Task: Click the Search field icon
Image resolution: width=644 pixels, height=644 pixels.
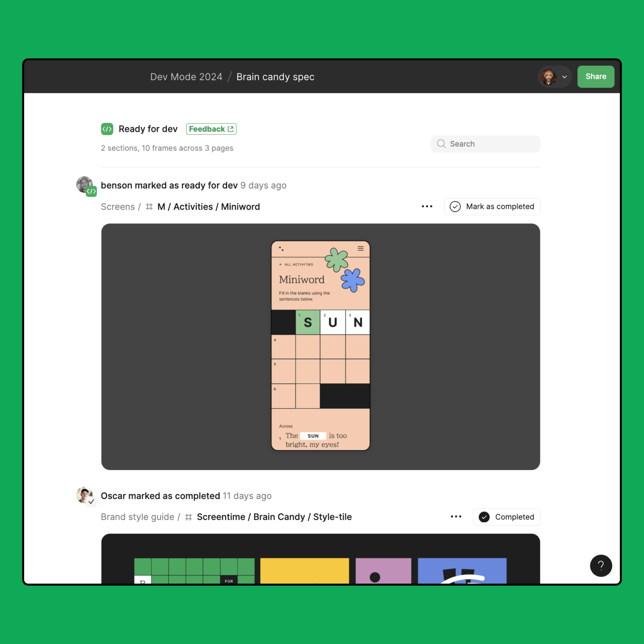Action: 442,144
